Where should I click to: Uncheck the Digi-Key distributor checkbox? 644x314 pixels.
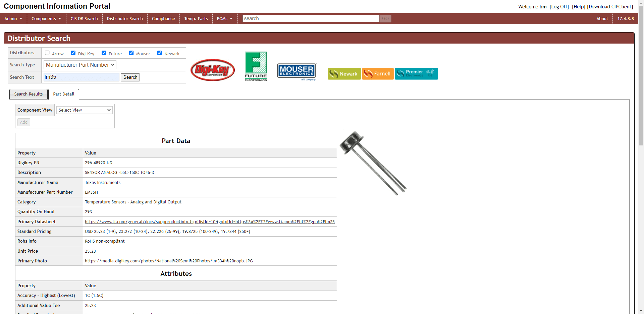click(x=73, y=53)
